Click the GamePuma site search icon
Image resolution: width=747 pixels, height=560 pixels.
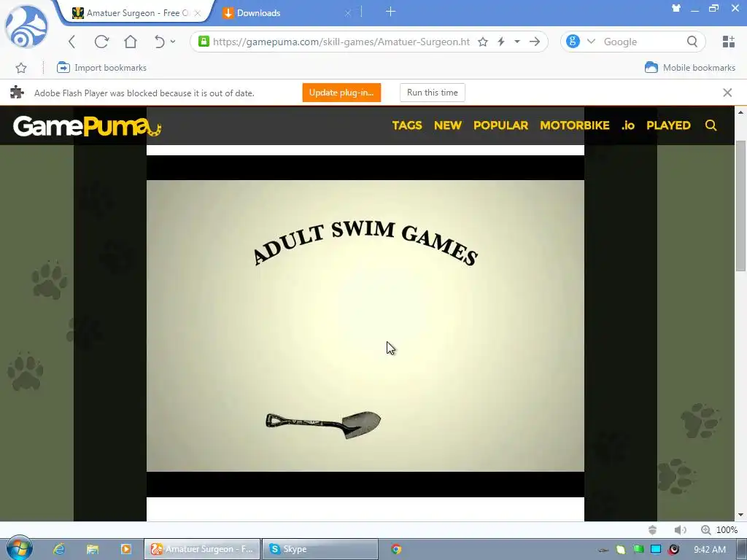pyautogui.click(x=711, y=125)
